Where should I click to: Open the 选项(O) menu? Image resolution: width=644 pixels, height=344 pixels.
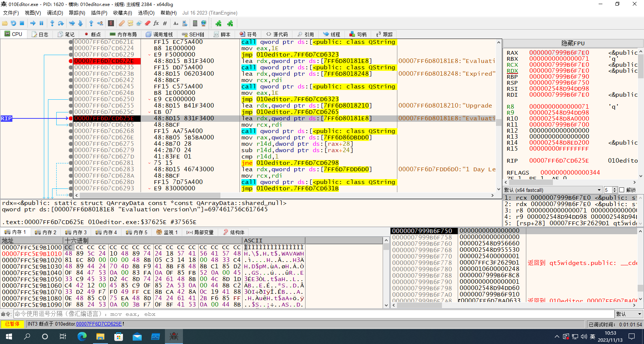point(146,13)
